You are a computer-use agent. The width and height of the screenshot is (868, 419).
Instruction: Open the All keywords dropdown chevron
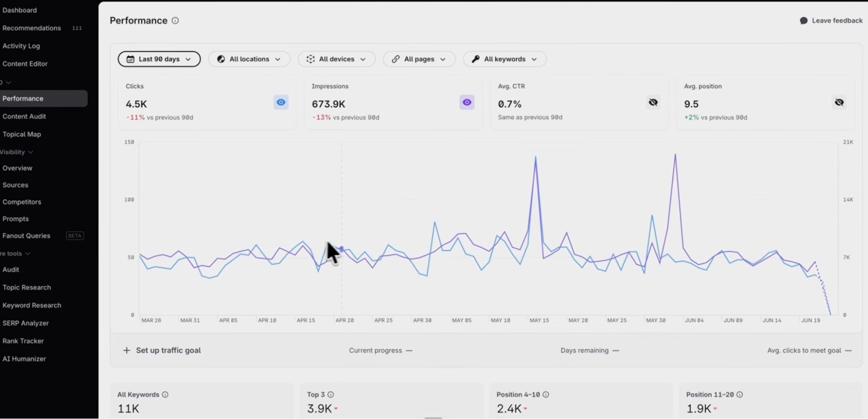coord(534,59)
